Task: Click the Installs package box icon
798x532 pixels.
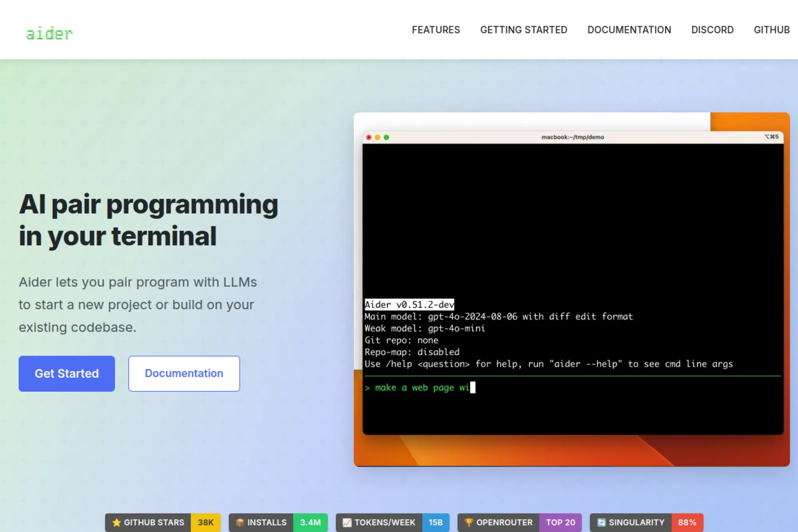Action: [240, 522]
